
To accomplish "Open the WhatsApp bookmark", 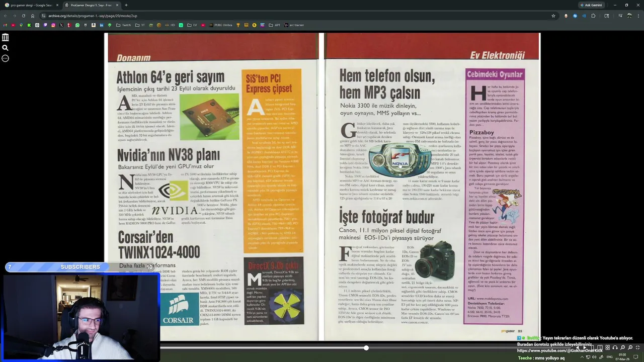I will [77, 25].
